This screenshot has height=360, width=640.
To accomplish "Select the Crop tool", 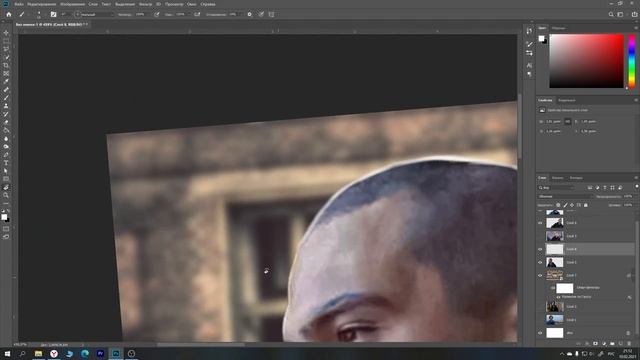I will [x=6, y=65].
